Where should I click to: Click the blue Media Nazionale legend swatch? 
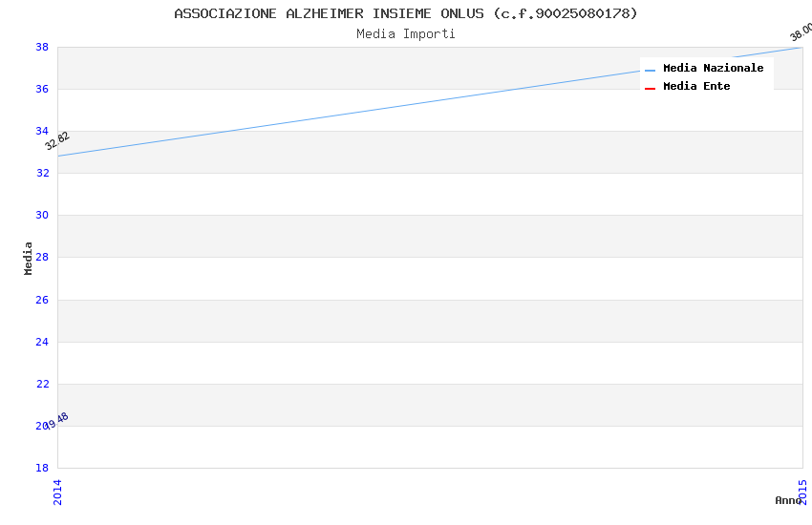pyautogui.click(x=650, y=70)
